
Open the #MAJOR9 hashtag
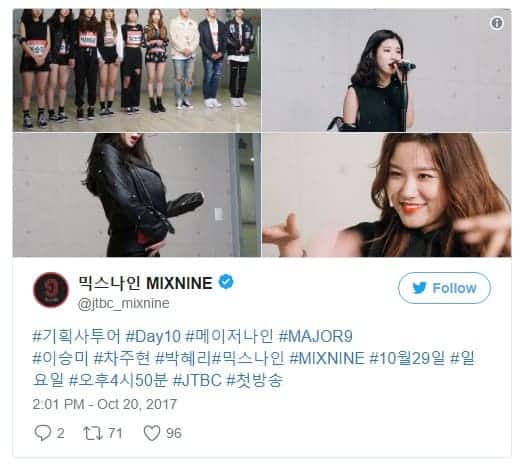click(x=316, y=336)
